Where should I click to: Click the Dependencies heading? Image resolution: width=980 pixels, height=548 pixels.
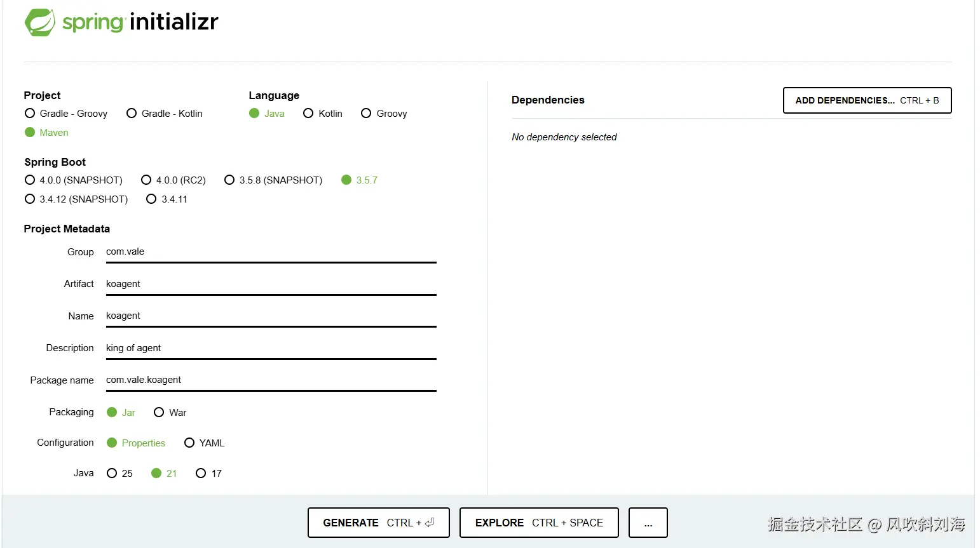(548, 100)
